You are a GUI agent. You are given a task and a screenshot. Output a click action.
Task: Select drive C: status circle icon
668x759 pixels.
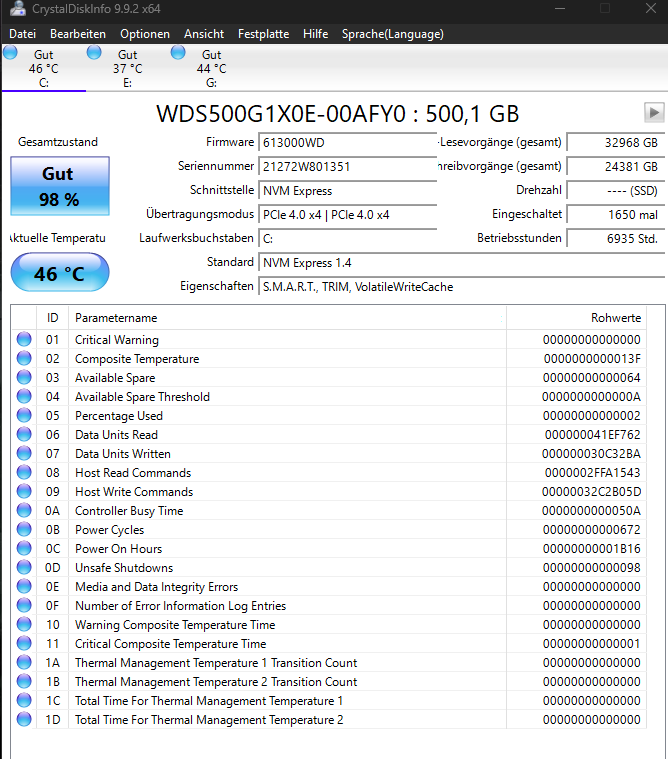pos(10,52)
